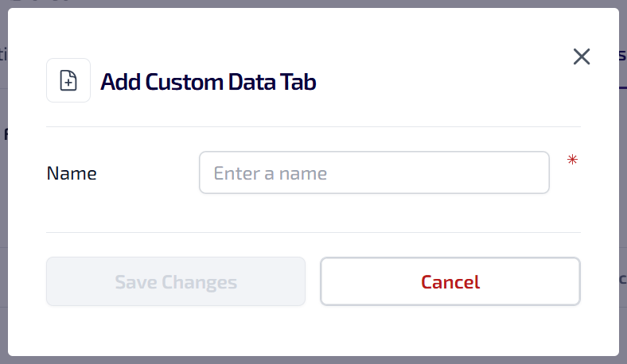The height and width of the screenshot is (364, 627).
Task: Cancel adding the custom data tab
Action: [x=450, y=281]
